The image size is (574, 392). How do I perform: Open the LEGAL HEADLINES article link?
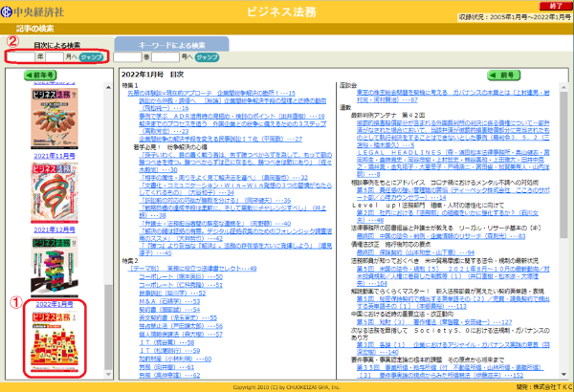[453, 163]
